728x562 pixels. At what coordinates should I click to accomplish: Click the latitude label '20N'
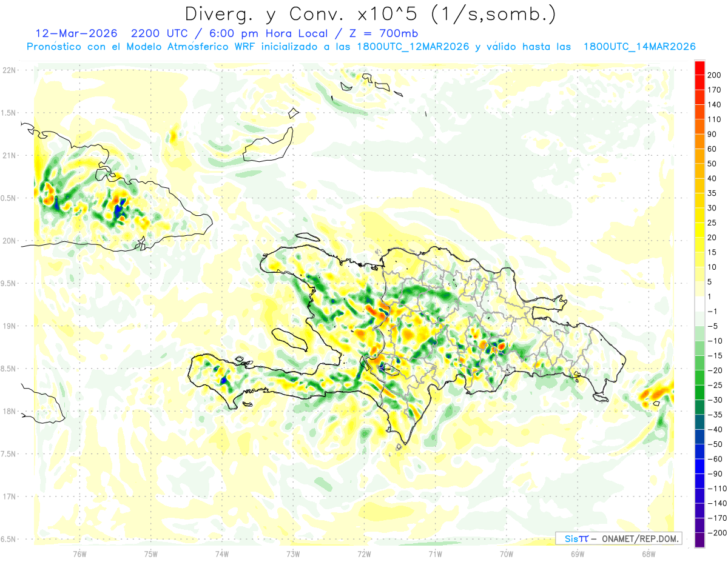tap(9, 241)
